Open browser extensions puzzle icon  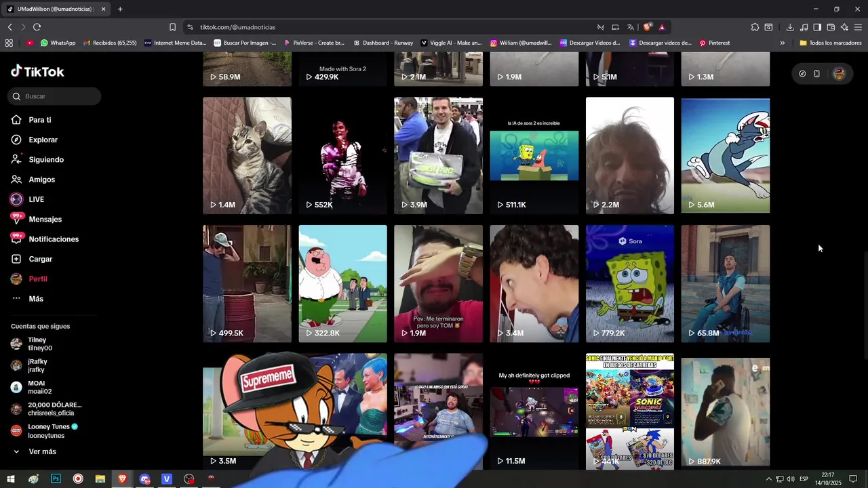(x=755, y=27)
